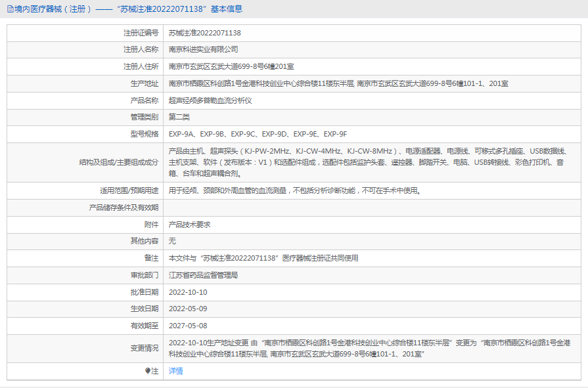Click the label 产品名称
Viewport: 588px width, 388px height.
tap(145, 100)
